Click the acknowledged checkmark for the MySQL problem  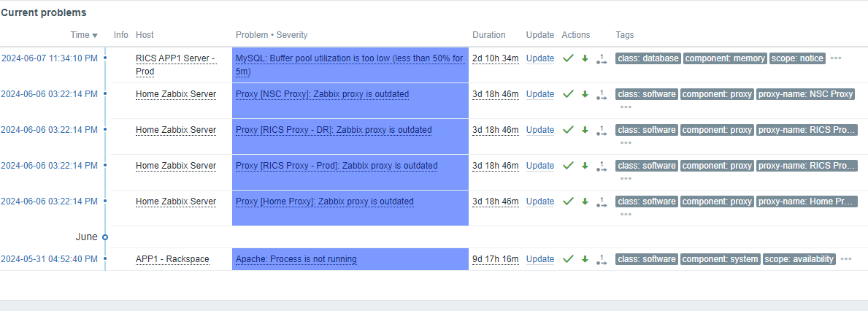(568, 58)
